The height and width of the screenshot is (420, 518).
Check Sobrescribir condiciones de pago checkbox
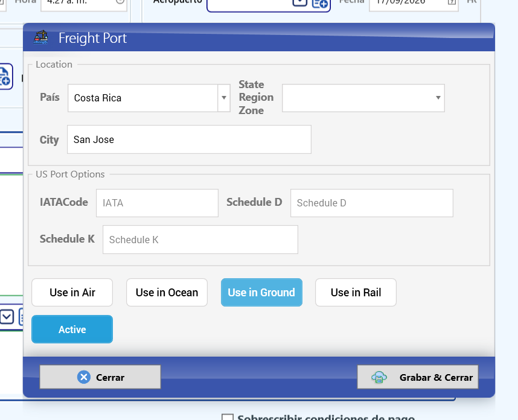[227, 417]
